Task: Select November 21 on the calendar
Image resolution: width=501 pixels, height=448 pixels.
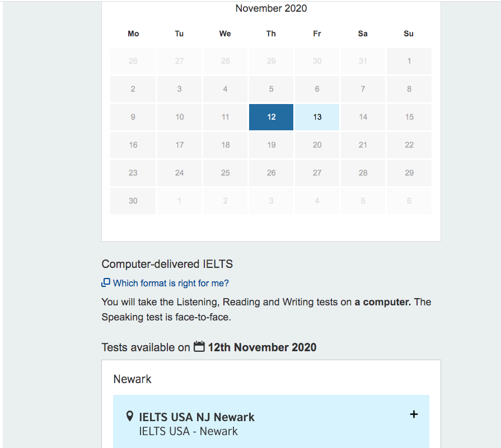Action: tap(363, 145)
